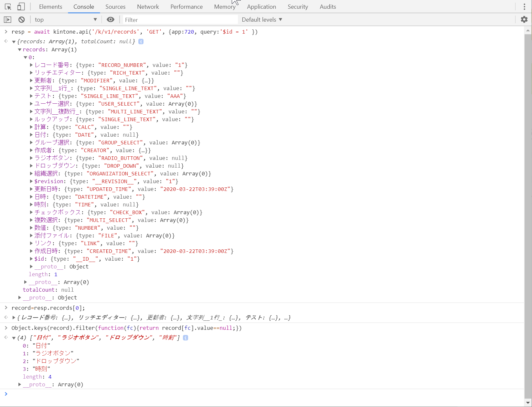Expand the 作成者 CREATOR entry
The width and height of the screenshot is (532, 407).
(31, 150)
